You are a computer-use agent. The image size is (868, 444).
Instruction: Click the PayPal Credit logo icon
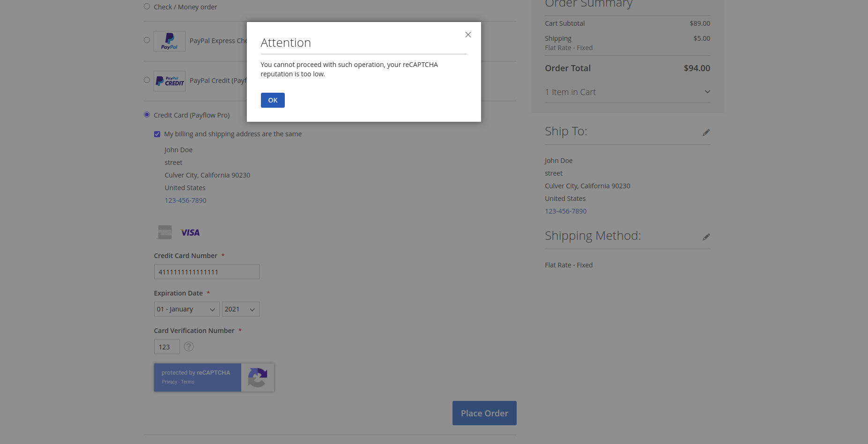170,81
